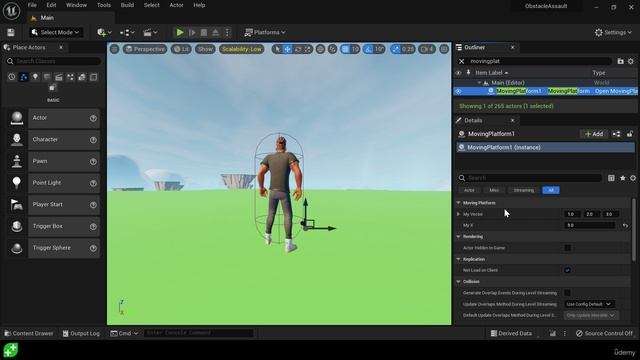This screenshot has width=640, height=360.
Task: Show only favorite properties star icon
Action: click(x=622, y=178)
